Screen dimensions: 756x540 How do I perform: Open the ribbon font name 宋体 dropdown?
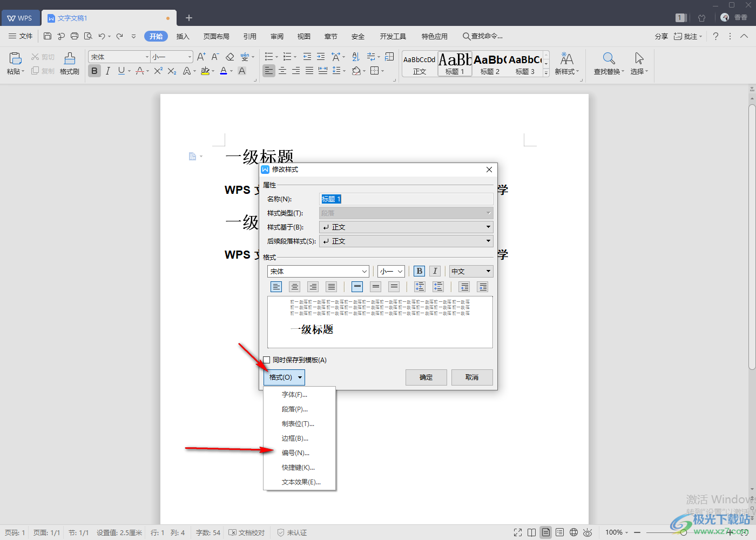tap(147, 57)
